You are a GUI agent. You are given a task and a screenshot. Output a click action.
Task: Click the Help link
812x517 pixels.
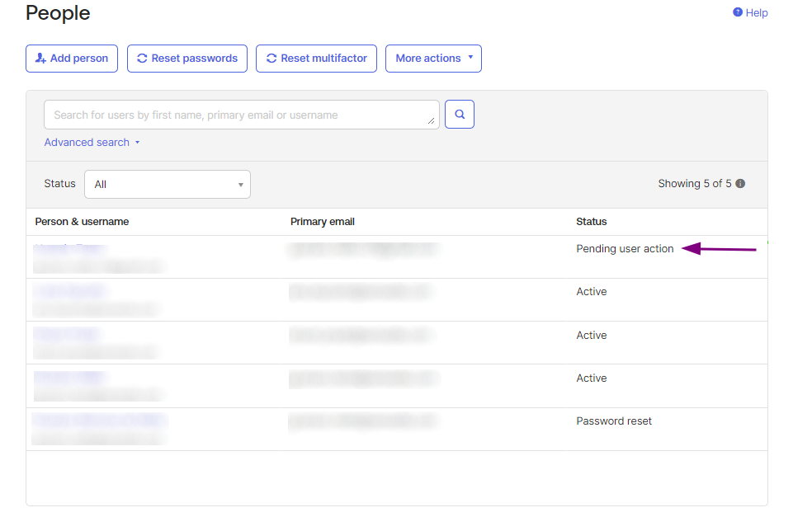pos(755,12)
